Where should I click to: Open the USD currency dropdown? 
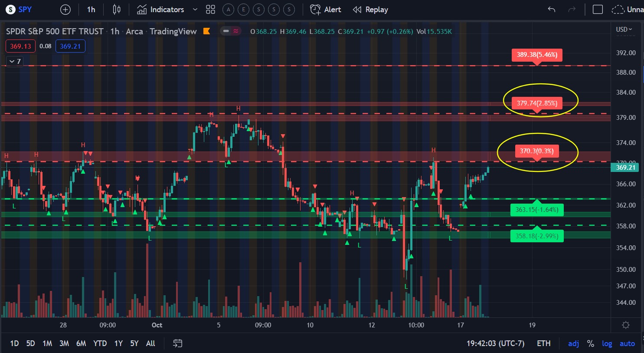tap(624, 29)
